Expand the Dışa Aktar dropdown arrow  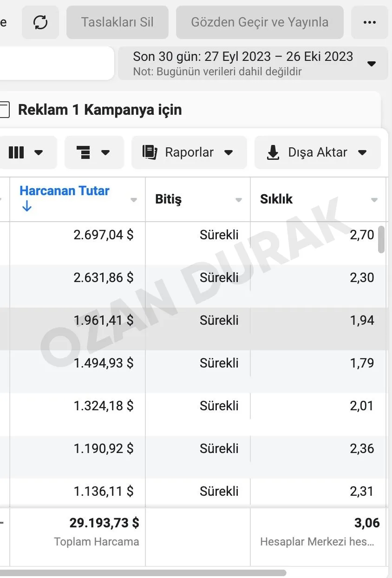363,152
